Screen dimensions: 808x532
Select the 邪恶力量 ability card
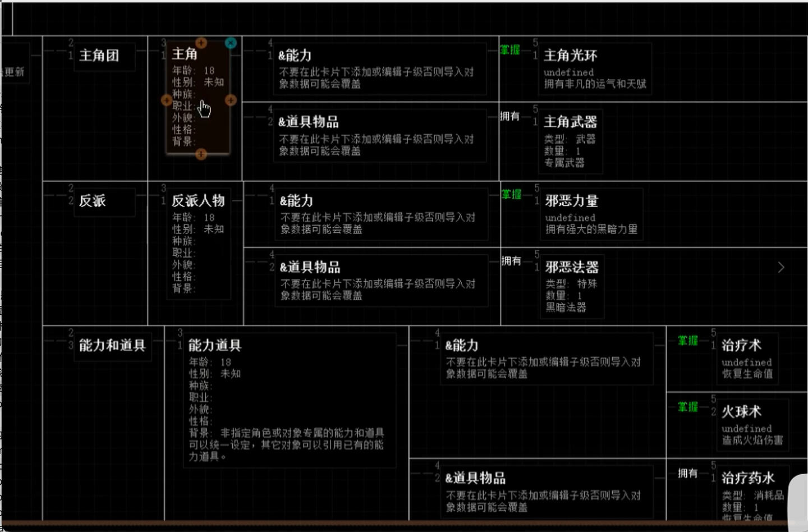click(591, 214)
